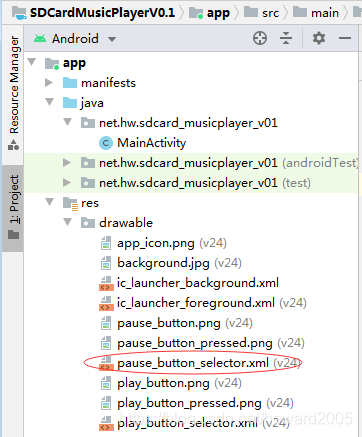Screen dimensions: 362x437
Task: Select the drawable folder label
Action: pyautogui.click(x=126, y=223)
